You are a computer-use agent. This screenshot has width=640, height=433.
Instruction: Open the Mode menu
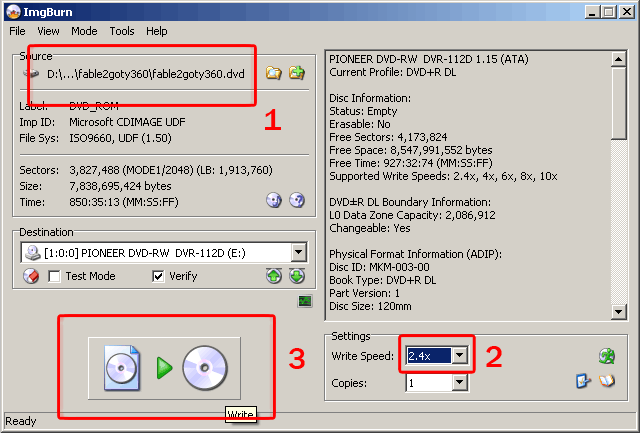pos(84,31)
